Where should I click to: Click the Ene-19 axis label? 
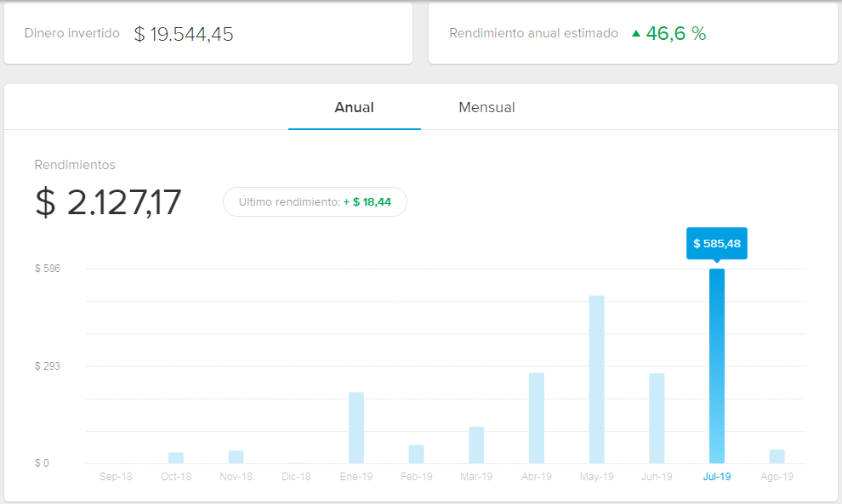click(x=356, y=477)
